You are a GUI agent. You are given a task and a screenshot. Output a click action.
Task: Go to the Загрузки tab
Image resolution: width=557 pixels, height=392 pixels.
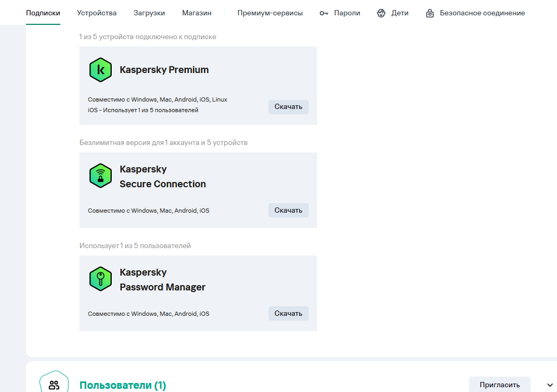tap(149, 13)
